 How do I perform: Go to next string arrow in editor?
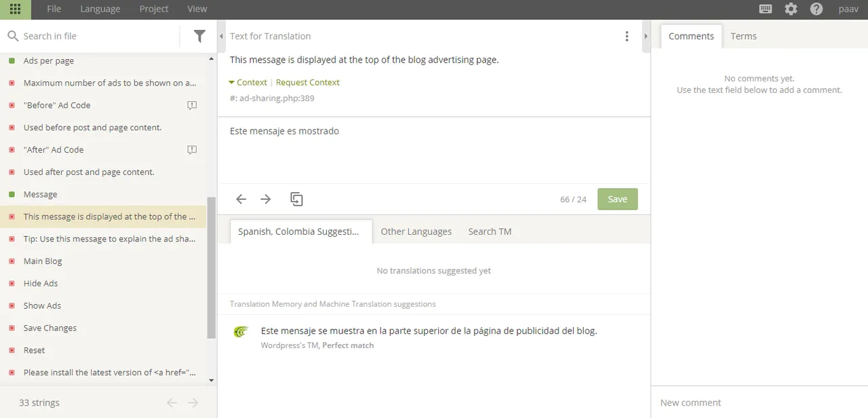(266, 199)
